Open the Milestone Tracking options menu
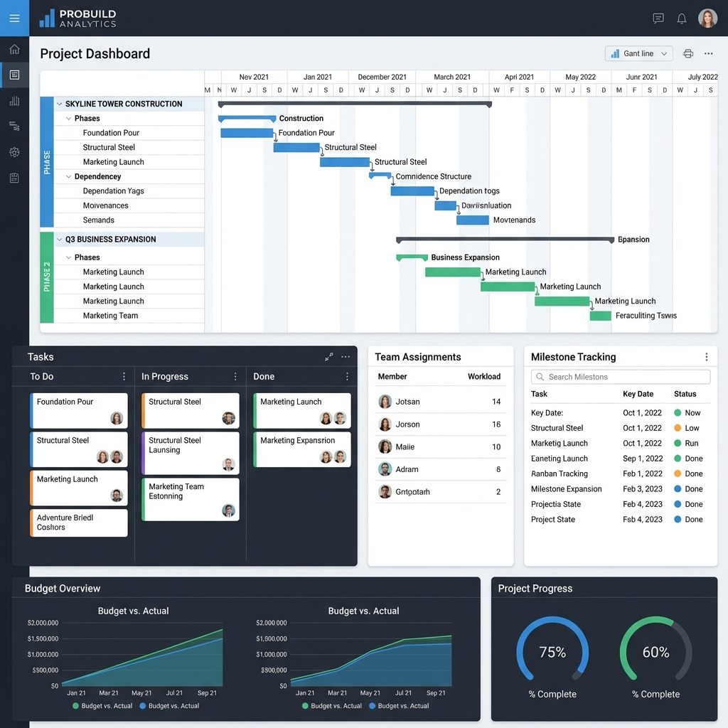The width and height of the screenshot is (728, 728). [x=707, y=356]
